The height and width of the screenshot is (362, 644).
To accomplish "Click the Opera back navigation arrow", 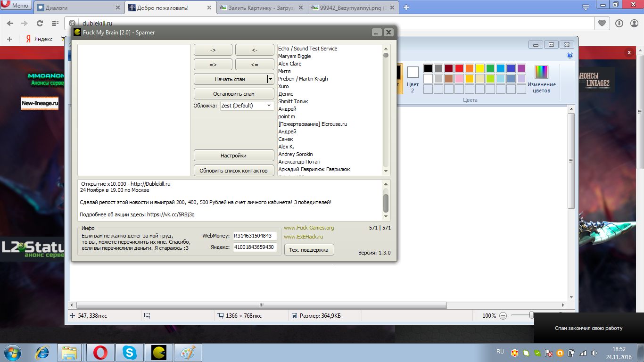I will click(x=10, y=23).
